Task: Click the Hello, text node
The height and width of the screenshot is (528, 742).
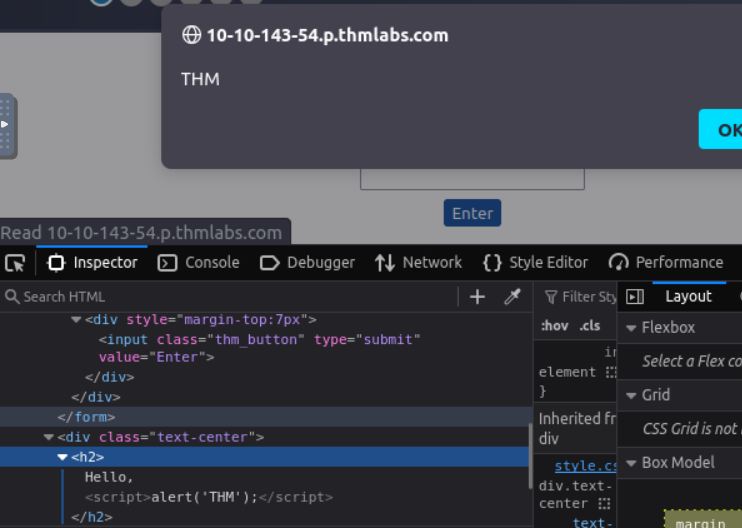Action: pyautogui.click(x=109, y=477)
